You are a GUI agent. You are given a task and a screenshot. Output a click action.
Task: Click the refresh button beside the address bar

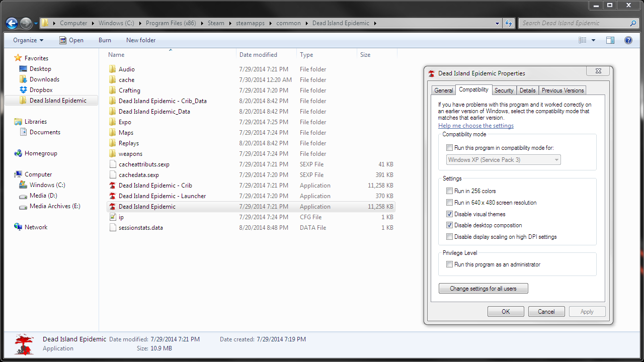point(509,23)
